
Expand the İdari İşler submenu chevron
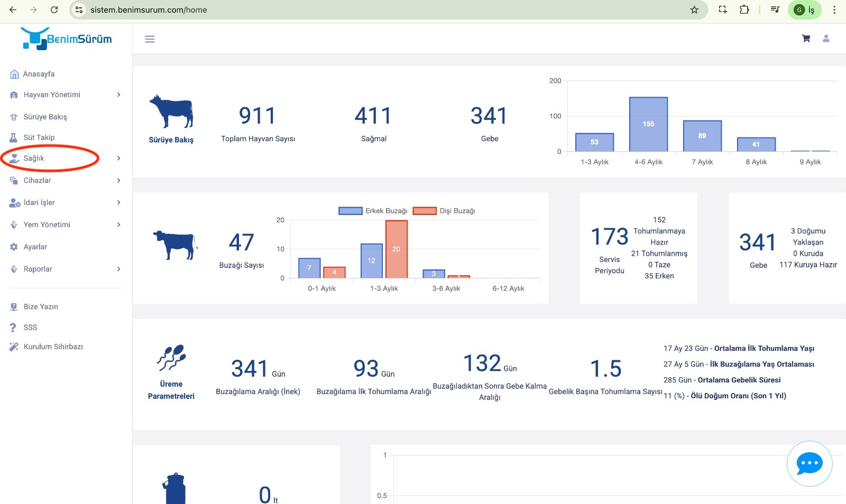coord(119,202)
